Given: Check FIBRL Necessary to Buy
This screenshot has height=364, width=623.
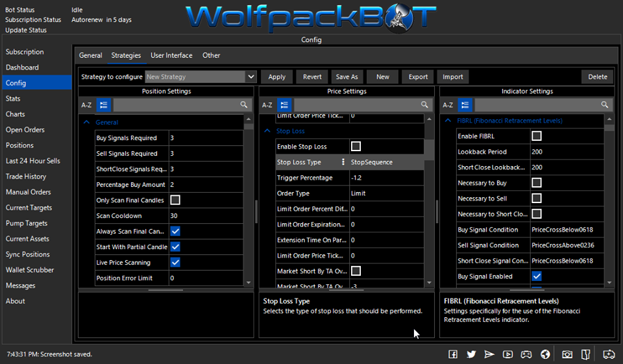Looking at the screenshot, I should tap(537, 183).
